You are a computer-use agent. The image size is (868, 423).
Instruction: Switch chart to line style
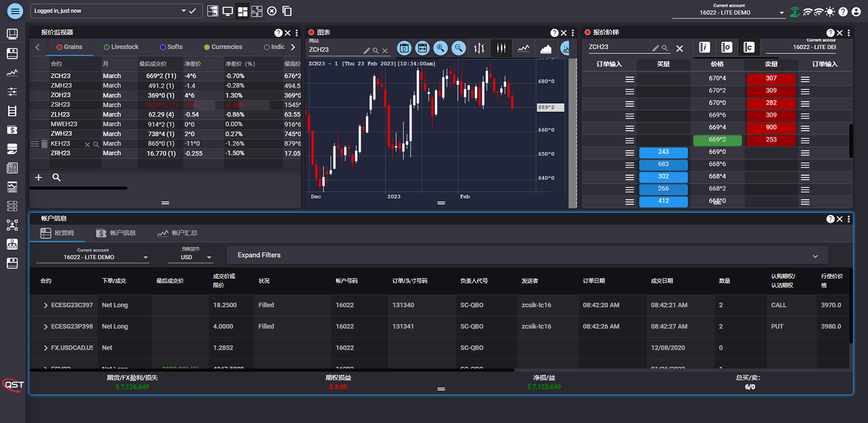(523, 48)
